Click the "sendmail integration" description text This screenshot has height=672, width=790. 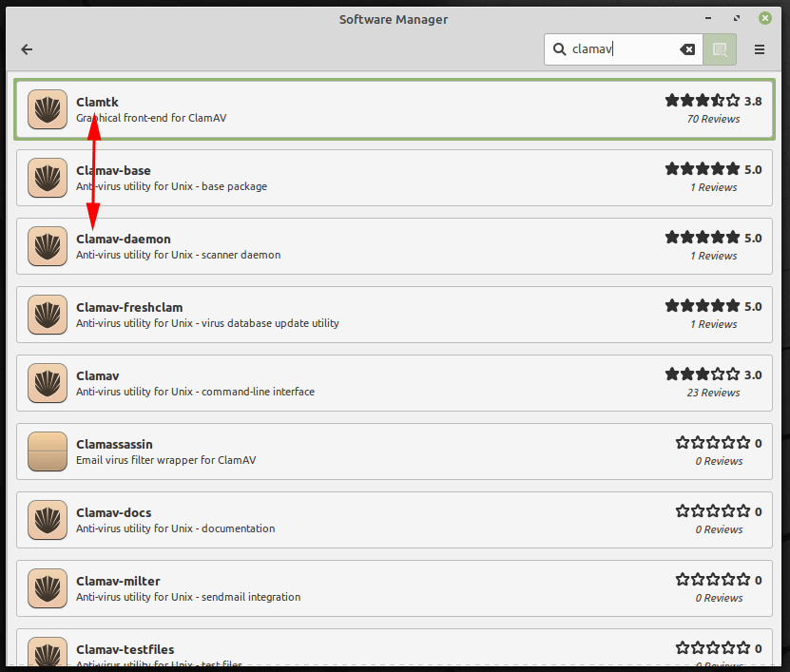[251, 598]
